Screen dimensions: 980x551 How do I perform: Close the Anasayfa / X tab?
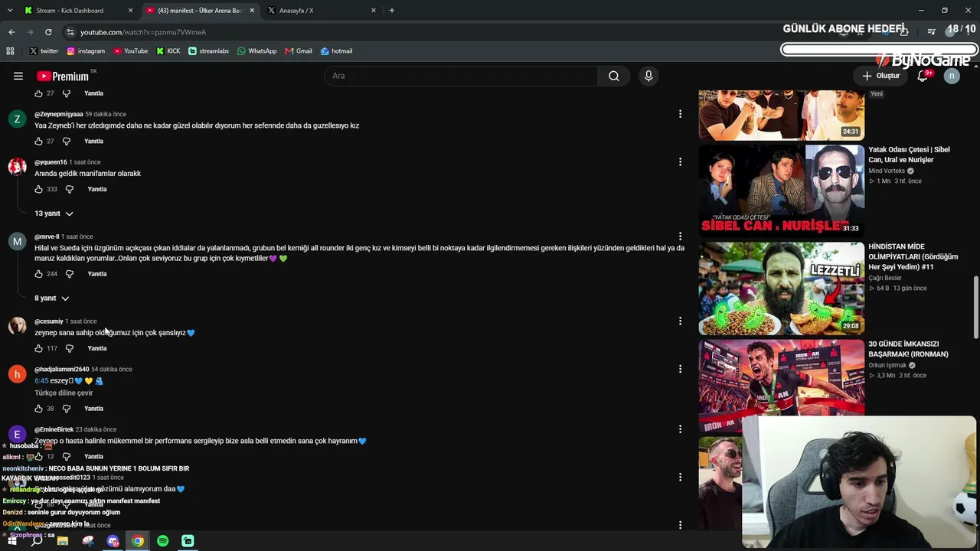point(374,11)
